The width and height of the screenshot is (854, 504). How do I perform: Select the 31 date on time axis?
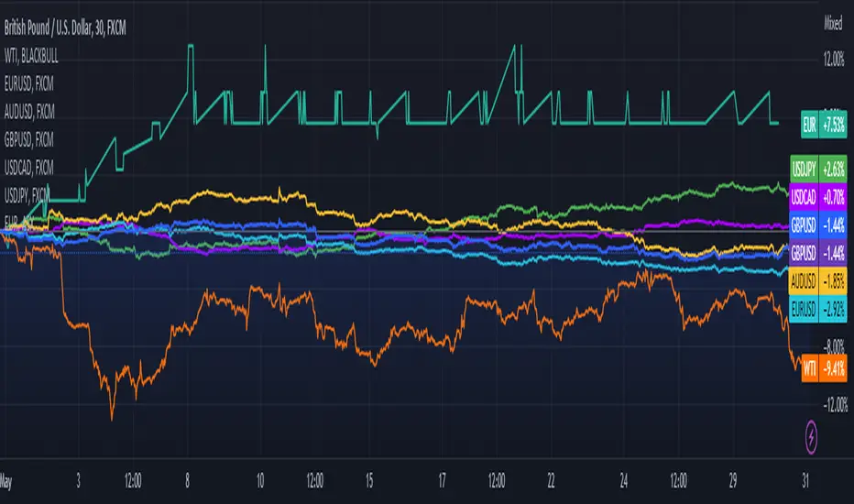(805, 480)
